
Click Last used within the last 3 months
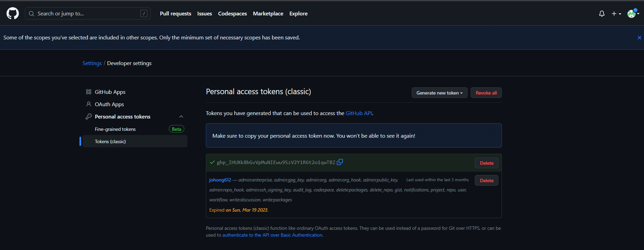click(437, 180)
